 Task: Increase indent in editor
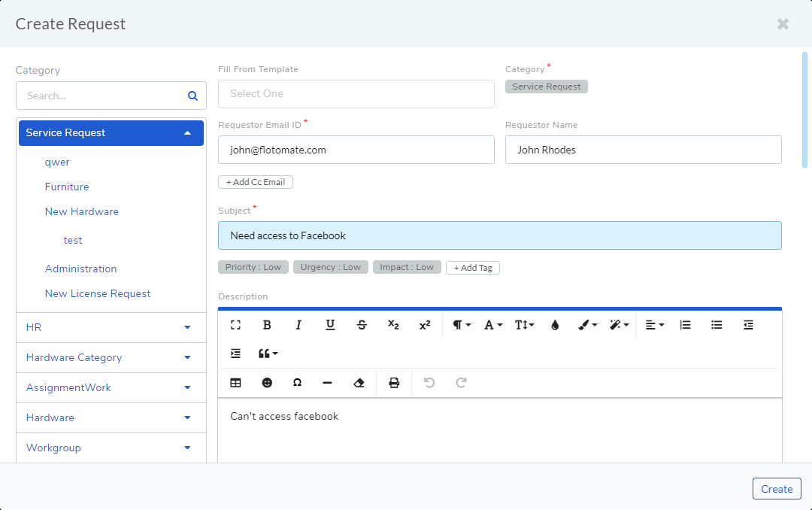click(x=235, y=354)
